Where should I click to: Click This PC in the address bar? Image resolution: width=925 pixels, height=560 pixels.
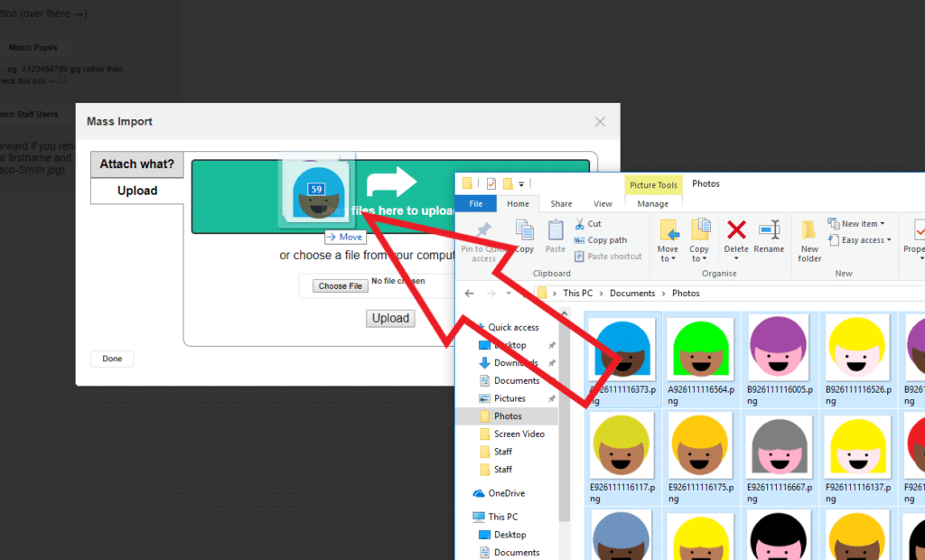tap(577, 294)
